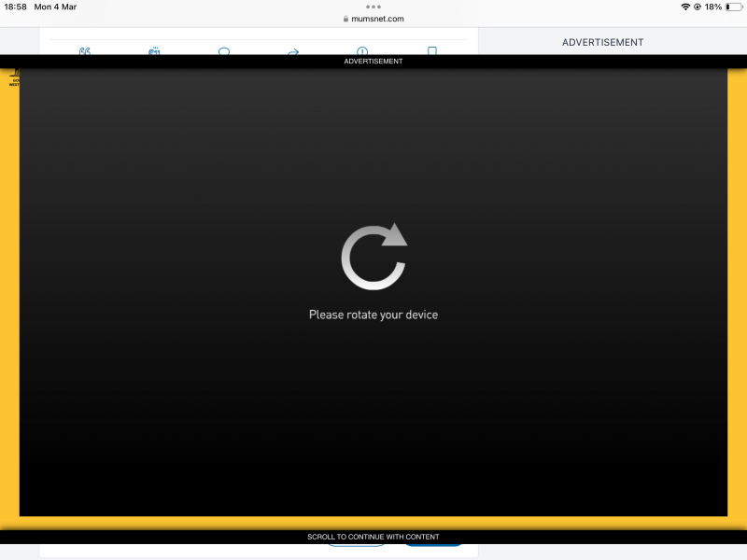Click the padlock icon beside mumsnet.com

click(348, 18)
